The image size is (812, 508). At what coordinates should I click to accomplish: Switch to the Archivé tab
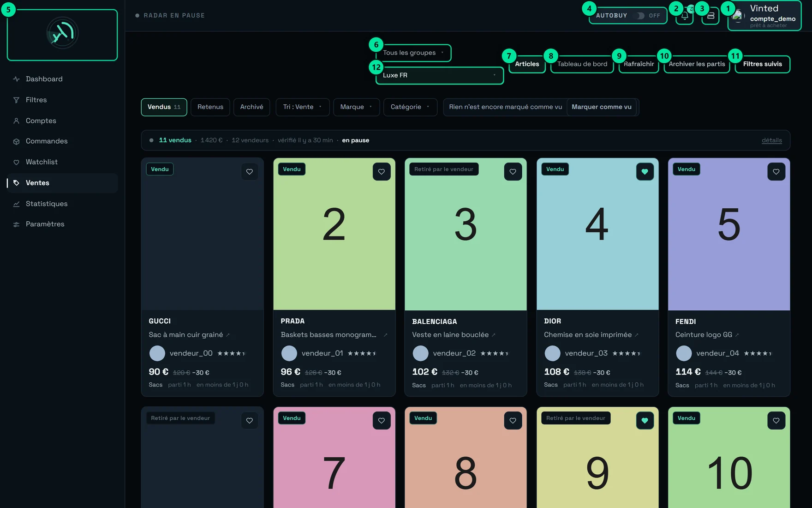[x=252, y=107]
